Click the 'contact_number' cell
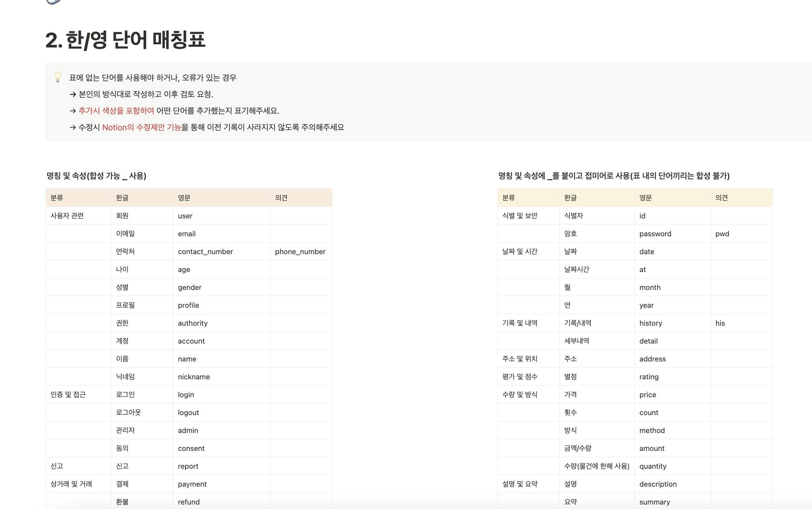This screenshot has width=812, height=509. (x=205, y=251)
